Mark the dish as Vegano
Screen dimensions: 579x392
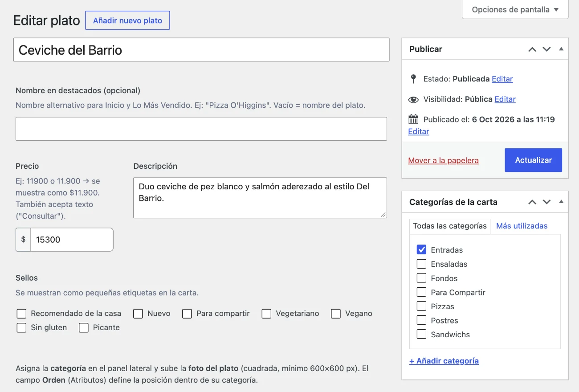click(x=336, y=314)
